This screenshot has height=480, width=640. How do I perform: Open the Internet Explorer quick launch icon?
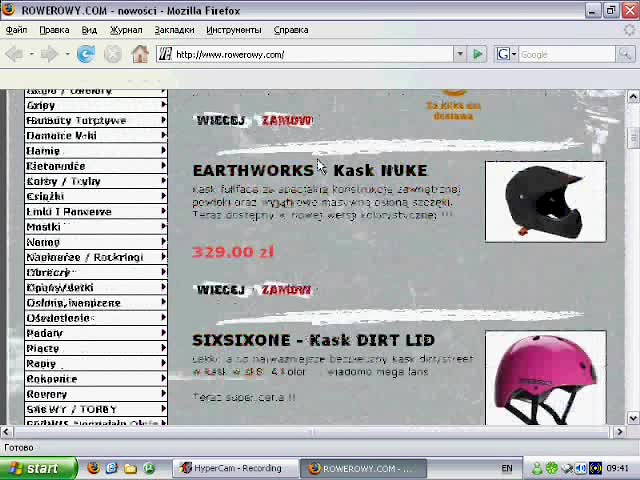pyautogui.click(x=112, y=468)
